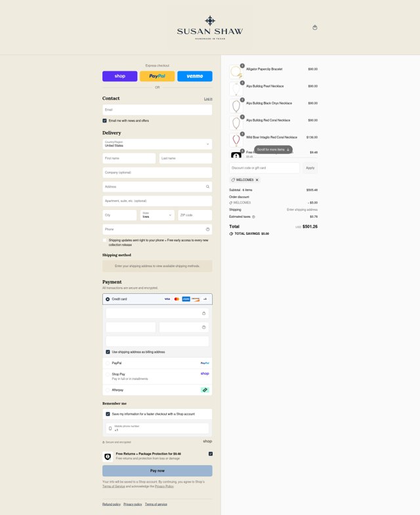The image size is (420, 515).
Task: Click the security code help icon
Action: click(203, 327)
